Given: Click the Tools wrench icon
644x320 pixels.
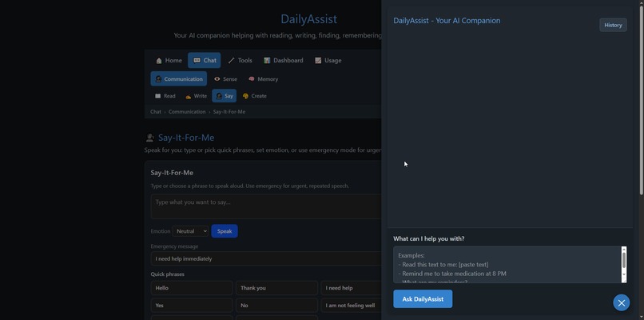Looking at the screenshot, I should (231, 61).
